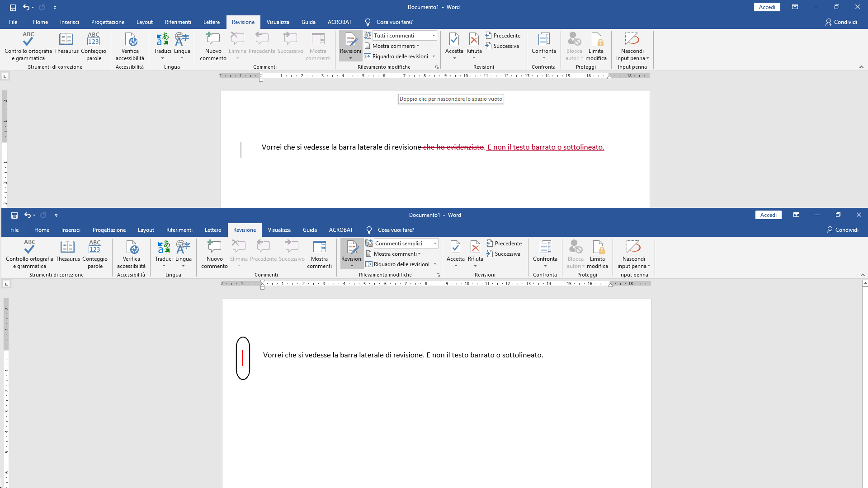868x488 pixels.
Task: Open Rilevamento modifiche dialog launcher in upper window
Action: [437, 67]
